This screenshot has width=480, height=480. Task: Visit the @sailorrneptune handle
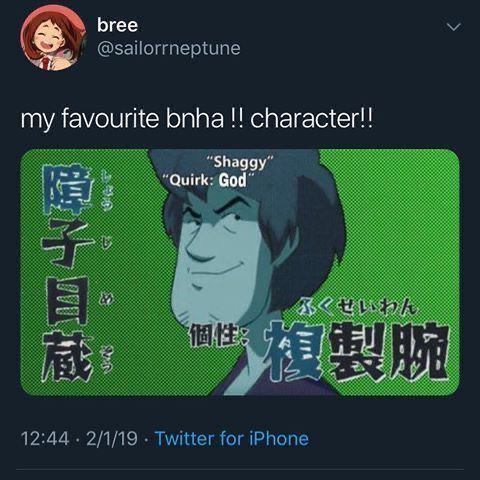(x=169, y=49)
